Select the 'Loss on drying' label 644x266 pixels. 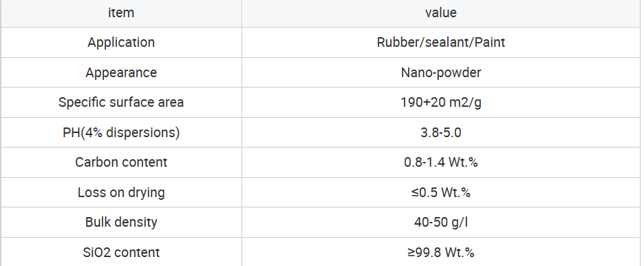coord(121,192)
